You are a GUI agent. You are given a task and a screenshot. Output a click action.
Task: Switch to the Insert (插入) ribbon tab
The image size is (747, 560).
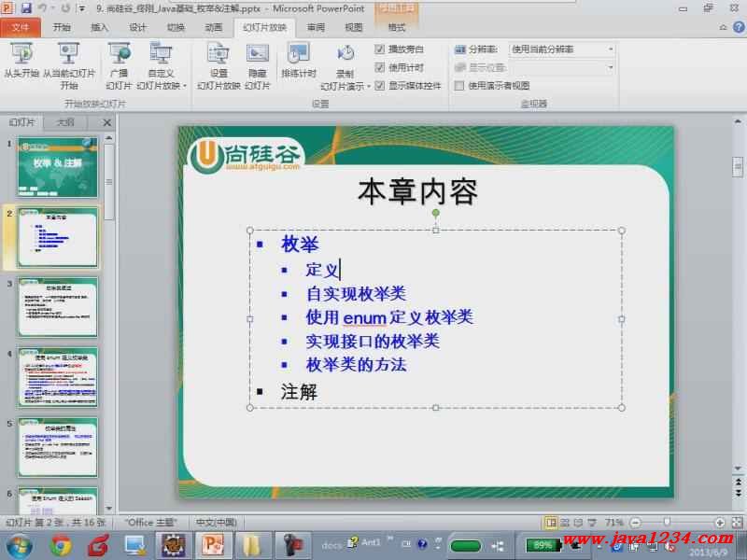(x=99, y=28)
